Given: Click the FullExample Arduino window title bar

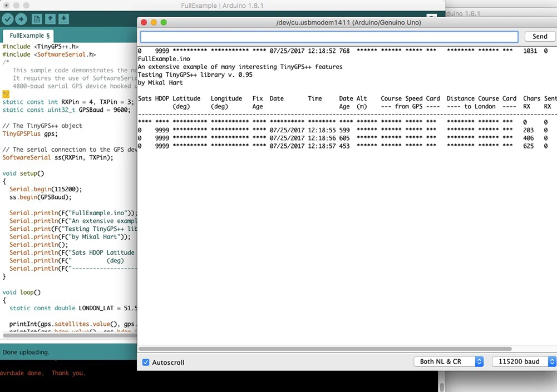Looking at the screenshot, I should pos(223,6).
